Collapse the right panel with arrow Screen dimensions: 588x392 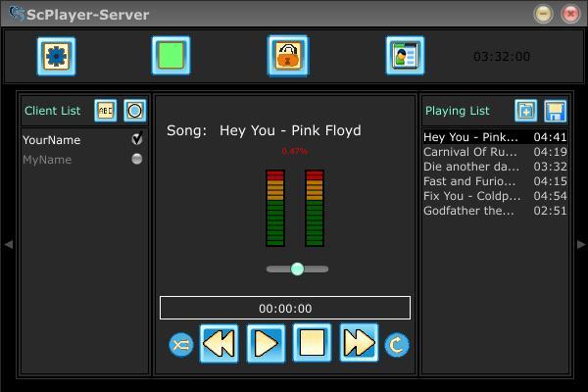(580, 244)
